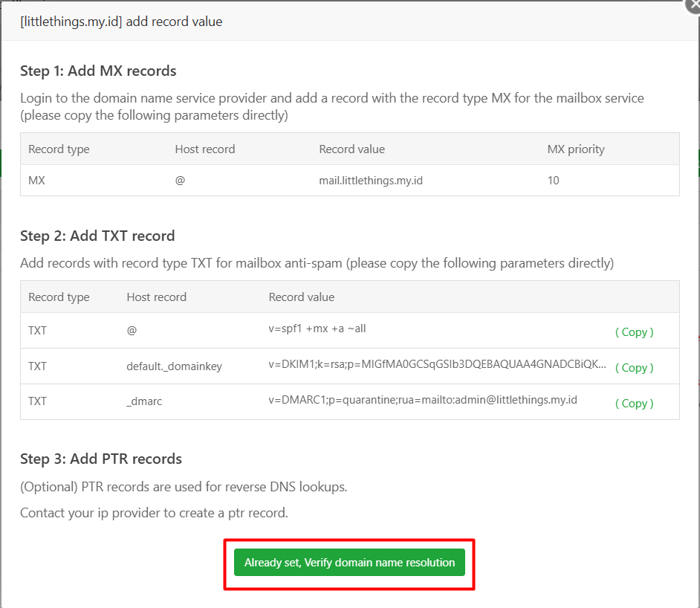Click the @ host record in MX table
The image size is (700, 608).
pos(180,180)
